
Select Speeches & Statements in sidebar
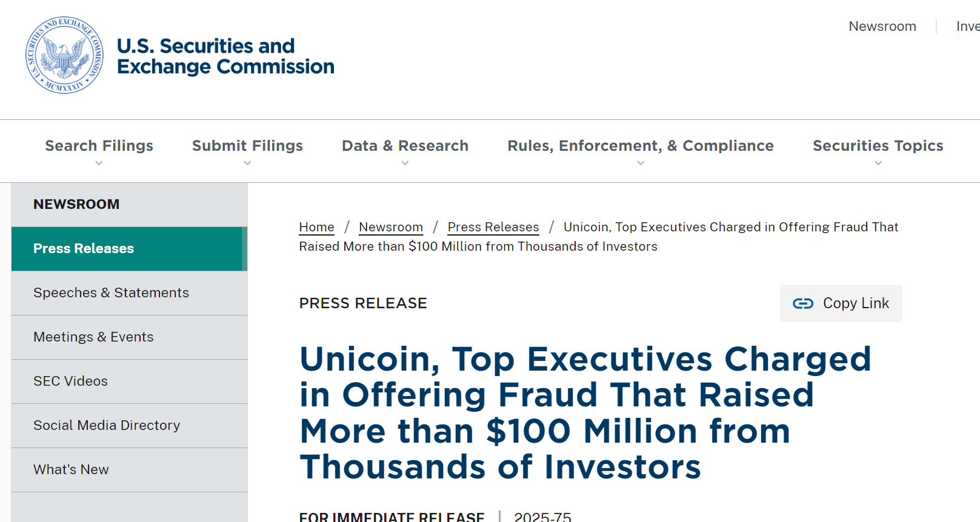click(x=129, y=293)
